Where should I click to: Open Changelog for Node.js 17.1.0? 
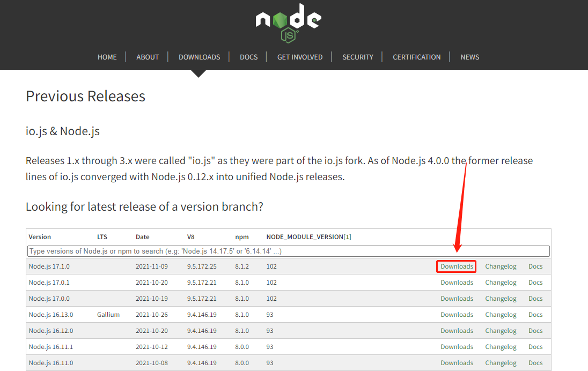[x=501, y=266]
